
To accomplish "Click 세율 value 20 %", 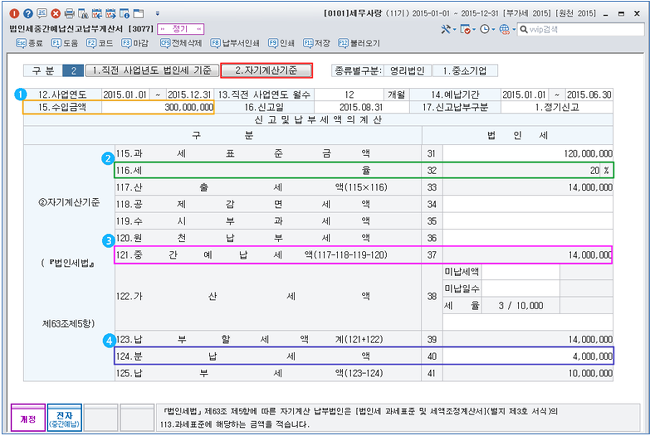I will click(528, 170).
